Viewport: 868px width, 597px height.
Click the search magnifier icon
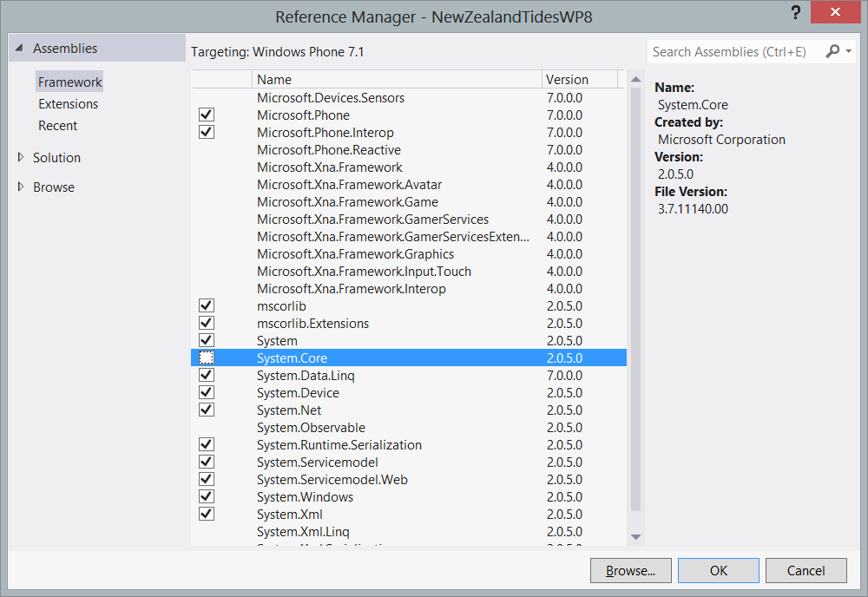(831, 51)
